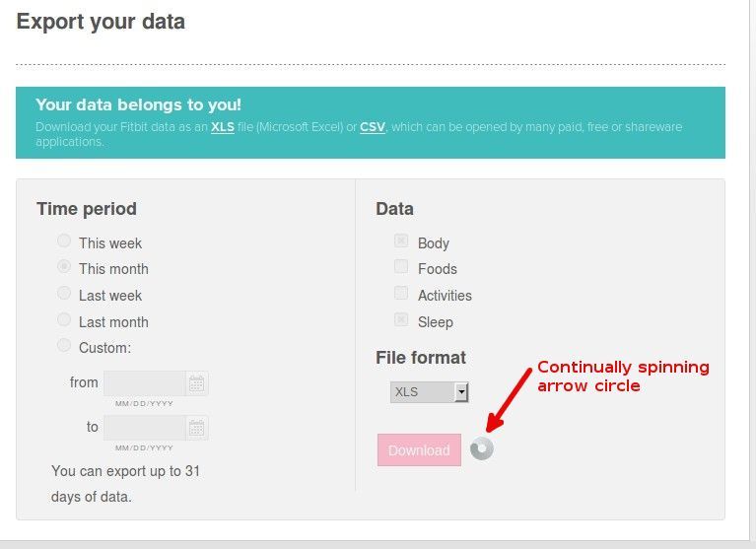The height and width of the screenshot is (549, 756).
Task: Open the 'from' date calendar picker icon
Action: click(197, 383)
